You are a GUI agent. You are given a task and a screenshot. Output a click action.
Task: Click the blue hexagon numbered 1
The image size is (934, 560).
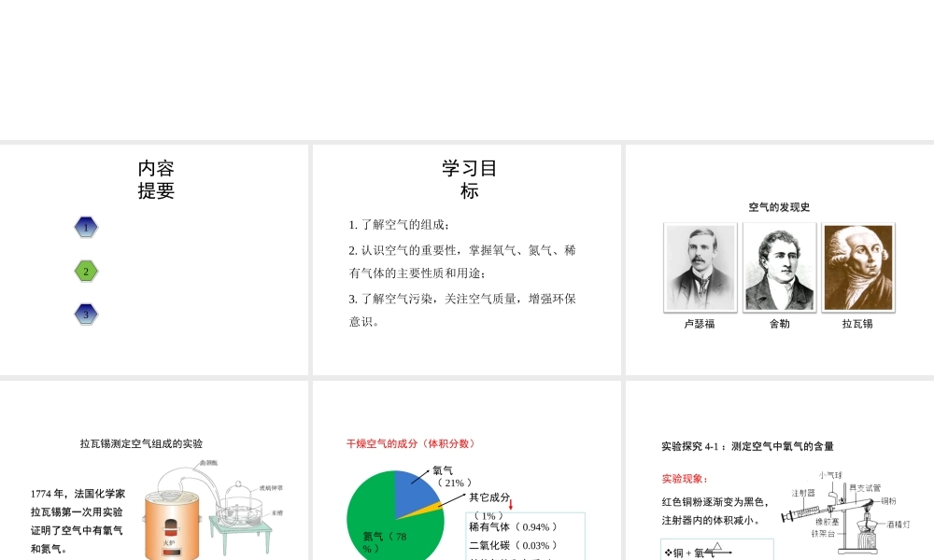(86, 228)
